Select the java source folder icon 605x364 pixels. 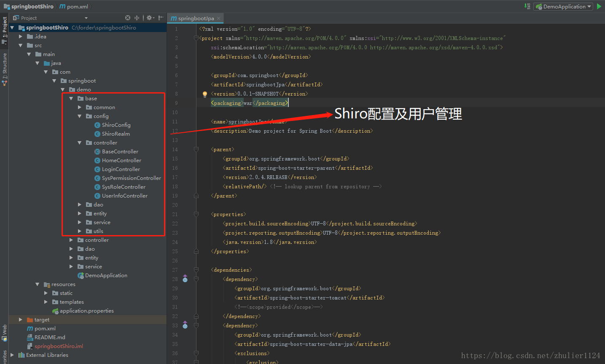[47, 63]
